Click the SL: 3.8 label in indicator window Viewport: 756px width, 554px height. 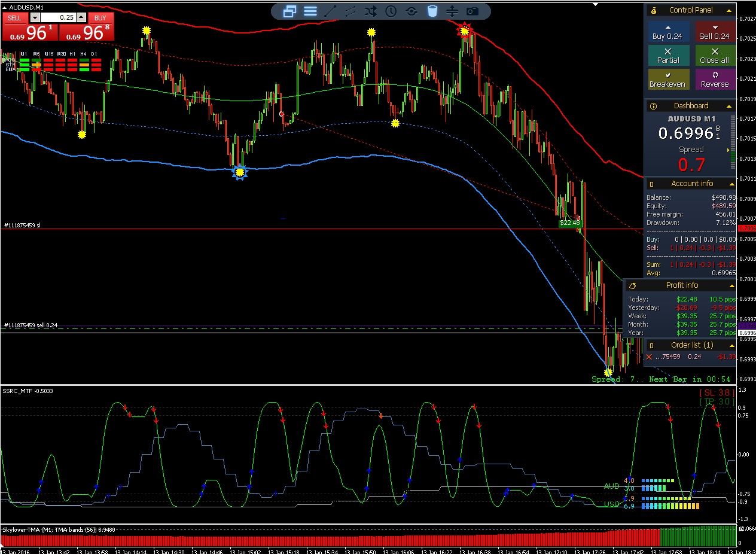point(718,393)
